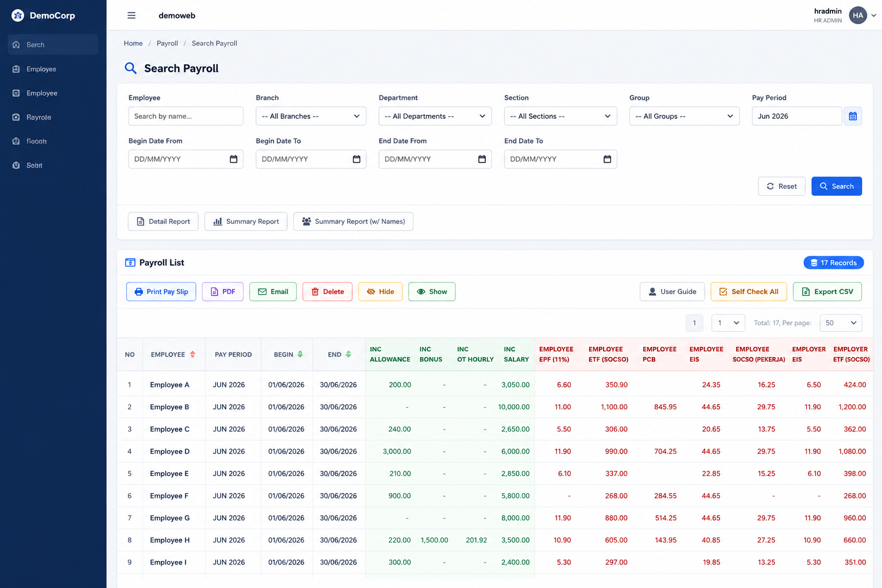Open the Sobit sidebar item
882x588 pixels.
[53, 165]
